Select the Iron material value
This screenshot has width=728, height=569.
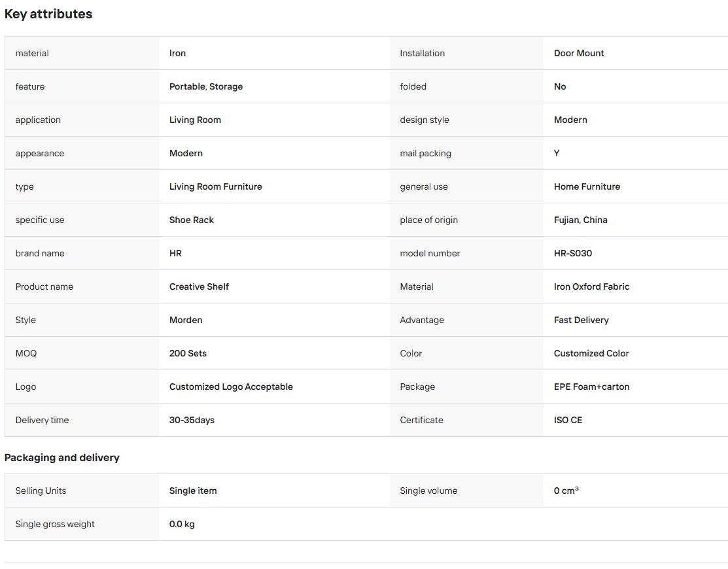tap(177, 53)
